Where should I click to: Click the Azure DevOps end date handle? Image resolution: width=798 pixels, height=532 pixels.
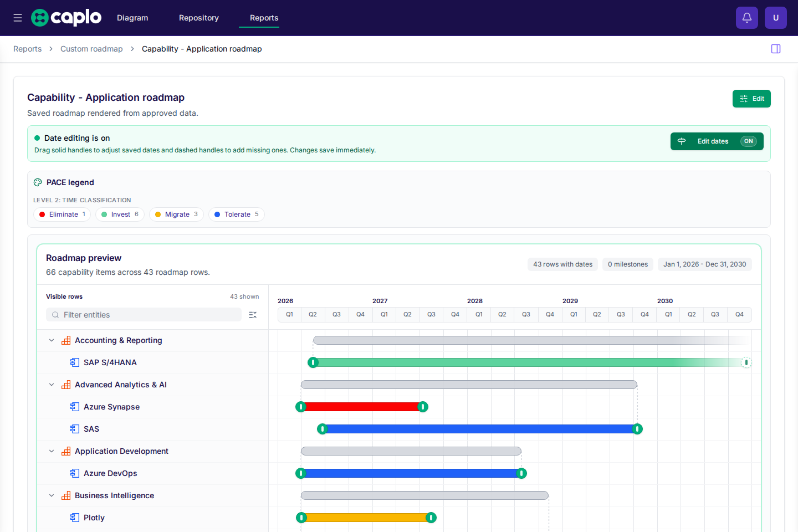click(521, 473)
